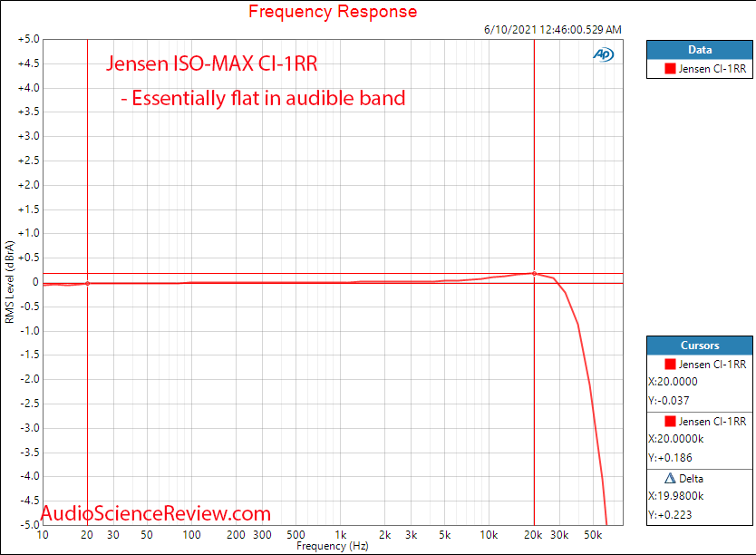
Task: Select the delta X:19.9800k value
Action: click(676, 496)
